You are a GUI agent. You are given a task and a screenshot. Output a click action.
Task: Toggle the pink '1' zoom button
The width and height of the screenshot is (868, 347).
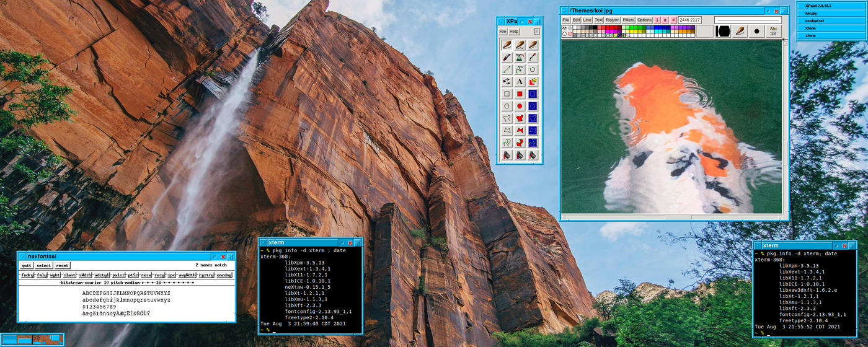coord(657,20)
